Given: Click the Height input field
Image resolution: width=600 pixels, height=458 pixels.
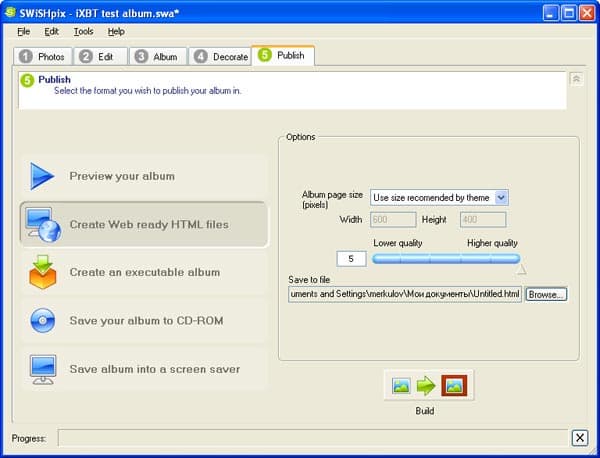Looking at the screenshot, I should click(483, 220).
